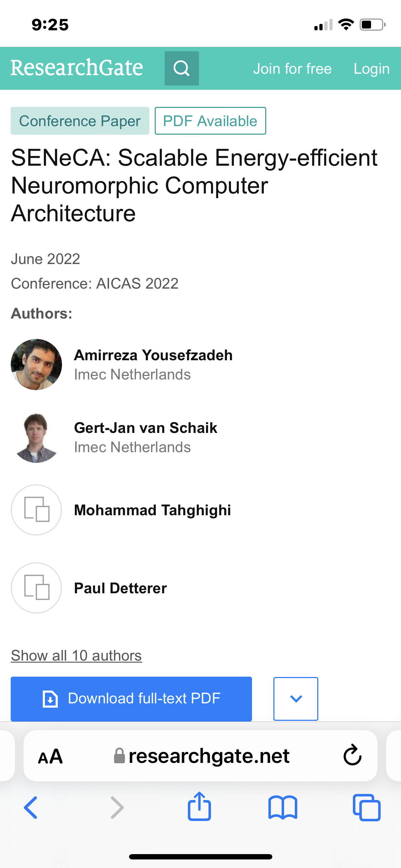This screenshot has height=868, width=401.
Task: Select the PDF Available tag
Action: [x=210, y=121]
